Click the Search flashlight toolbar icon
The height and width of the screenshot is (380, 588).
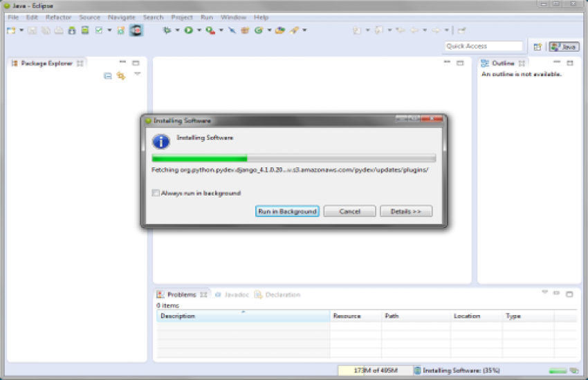pos(295,30)
